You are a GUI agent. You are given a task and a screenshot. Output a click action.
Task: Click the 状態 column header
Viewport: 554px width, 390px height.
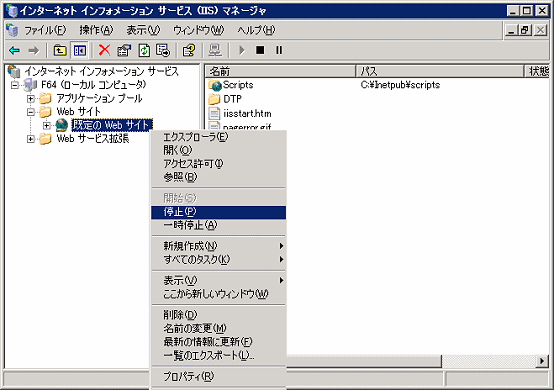pyautogui.click(x=537, y=71)
